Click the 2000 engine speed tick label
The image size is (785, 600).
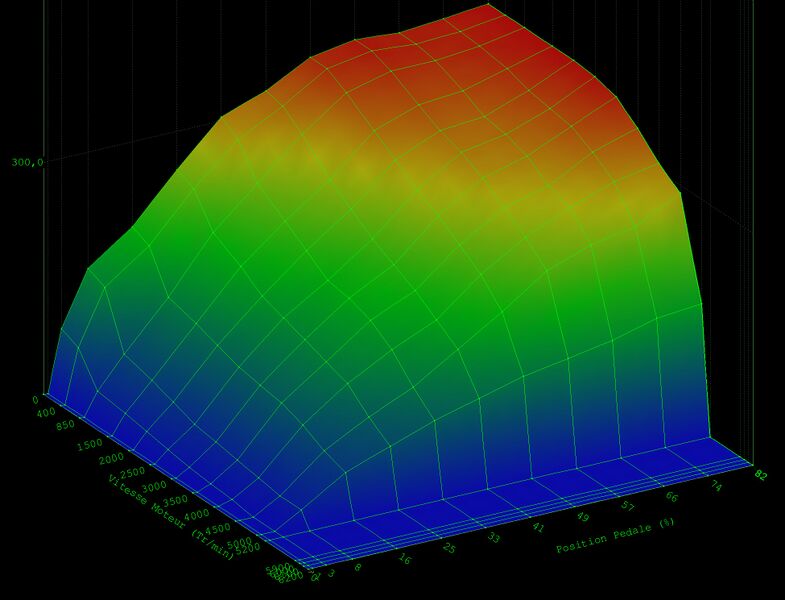coord(112,461)
